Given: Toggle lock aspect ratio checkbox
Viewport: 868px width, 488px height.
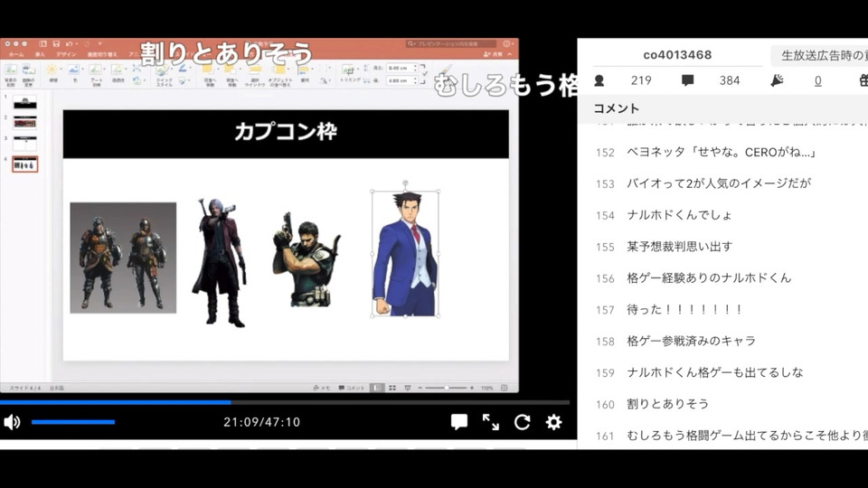Looking at the screenshot, I should (425, 74).
